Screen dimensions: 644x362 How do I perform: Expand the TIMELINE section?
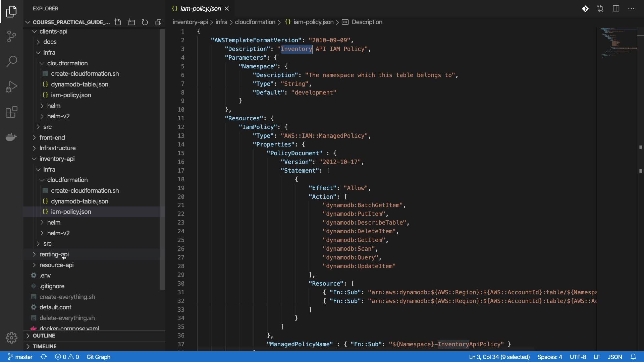coord(44,347)
